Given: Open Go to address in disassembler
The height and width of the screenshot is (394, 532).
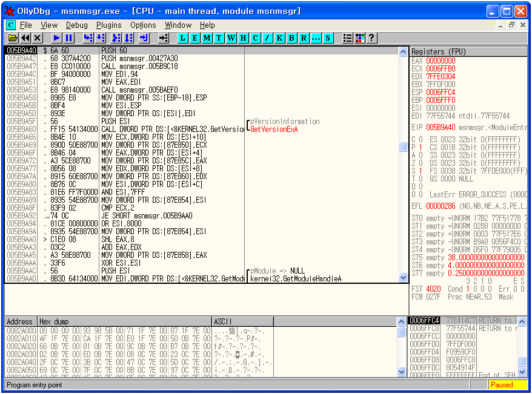Looking at the screenshot, I should [164, 38].
